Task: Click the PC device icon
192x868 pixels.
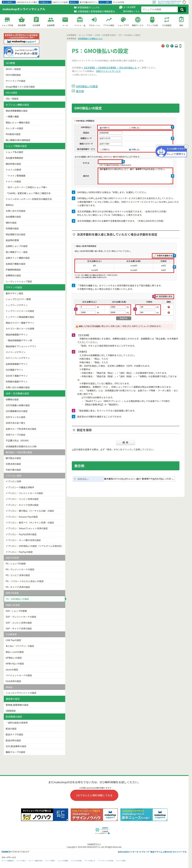Action: pos(176,46)
